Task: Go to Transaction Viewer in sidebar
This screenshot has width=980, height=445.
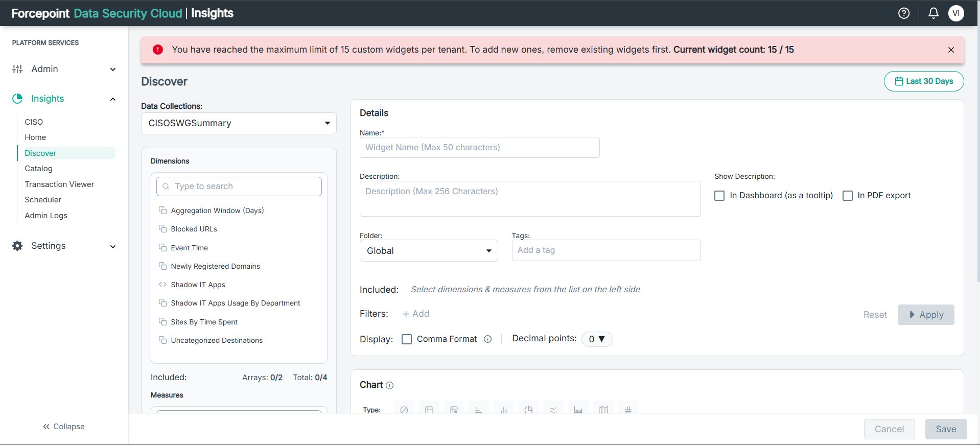Action: click(59, 184)
